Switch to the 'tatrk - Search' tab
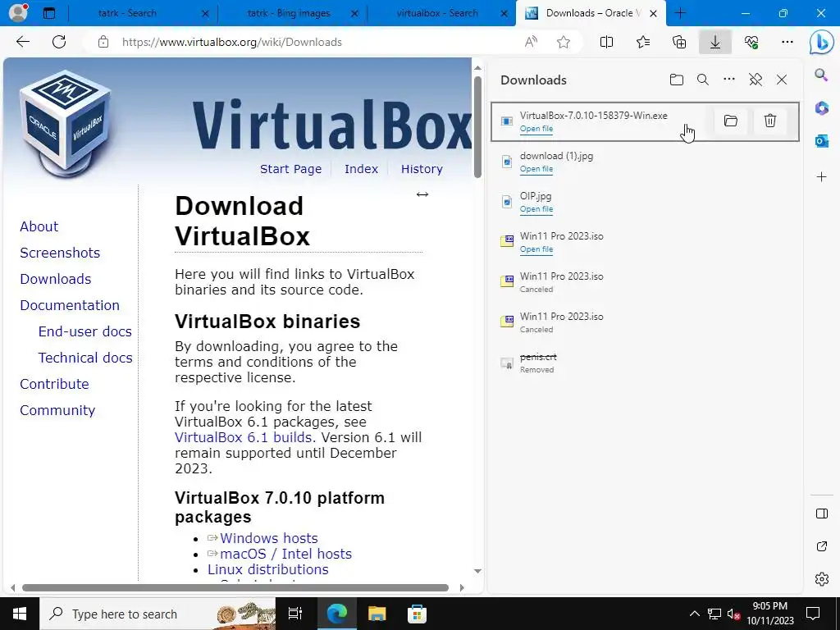This screenshot has height=630, width=840. [x=127, y=13]
